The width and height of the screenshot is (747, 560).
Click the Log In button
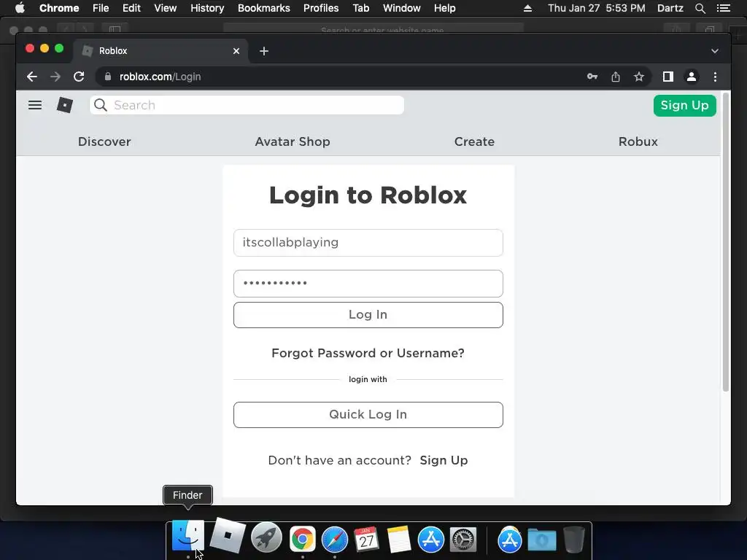pyautogui.click(x=368, y=315)
